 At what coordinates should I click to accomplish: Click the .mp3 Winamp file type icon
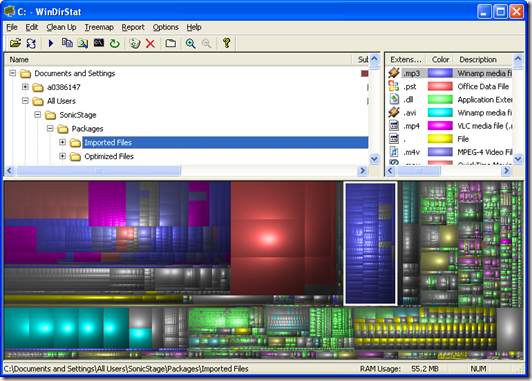(394, 73)
